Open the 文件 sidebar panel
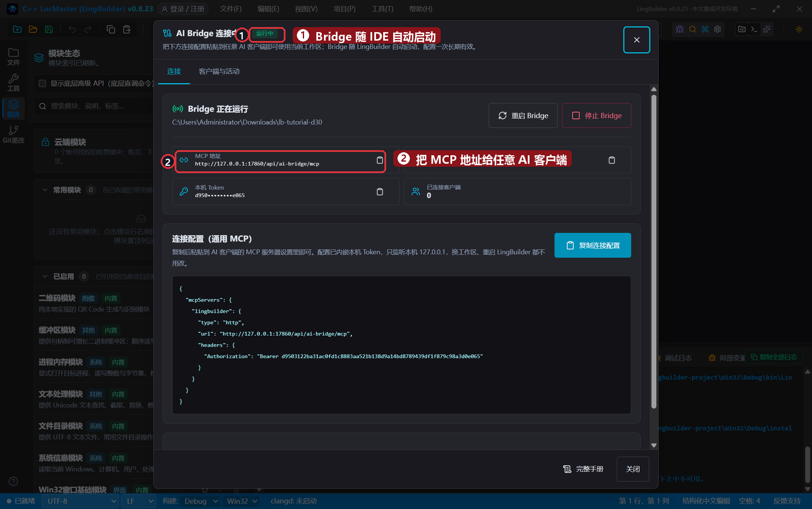 [x=14, y=57]
